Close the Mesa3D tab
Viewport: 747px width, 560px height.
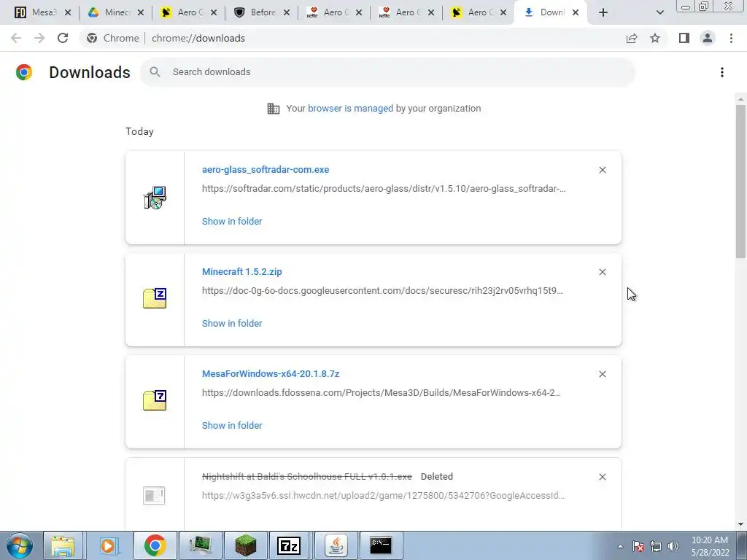point(68,12)
